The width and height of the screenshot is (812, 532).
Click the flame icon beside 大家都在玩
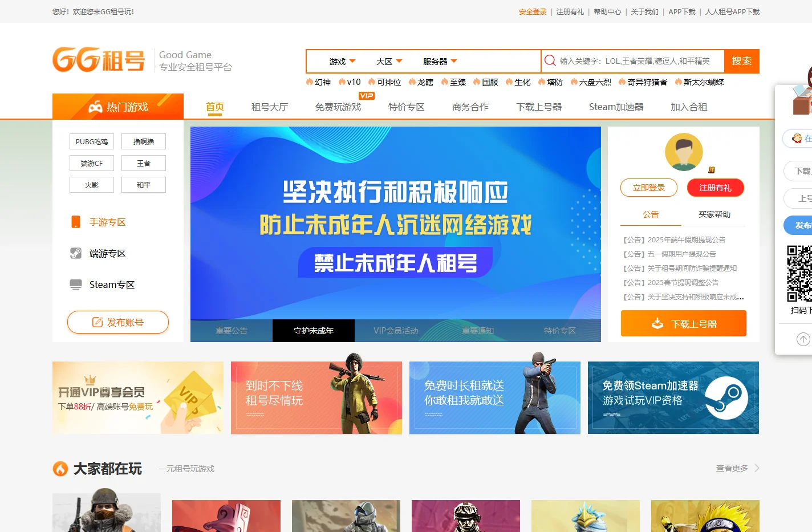[60, 469]
